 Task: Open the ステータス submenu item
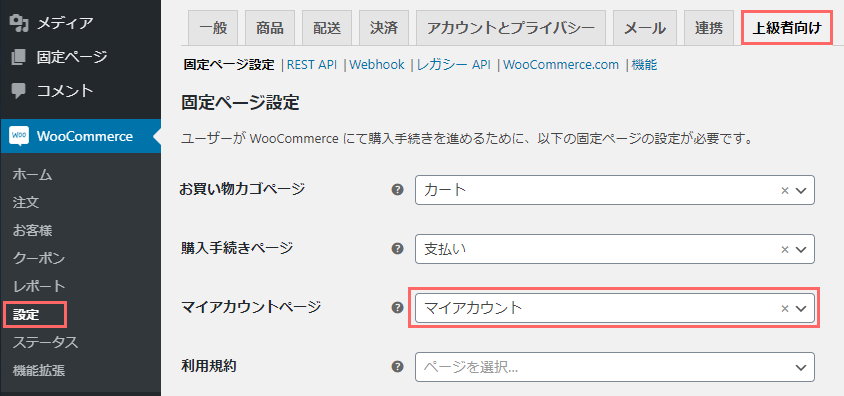pyautogui.click(x=45, y=342)
